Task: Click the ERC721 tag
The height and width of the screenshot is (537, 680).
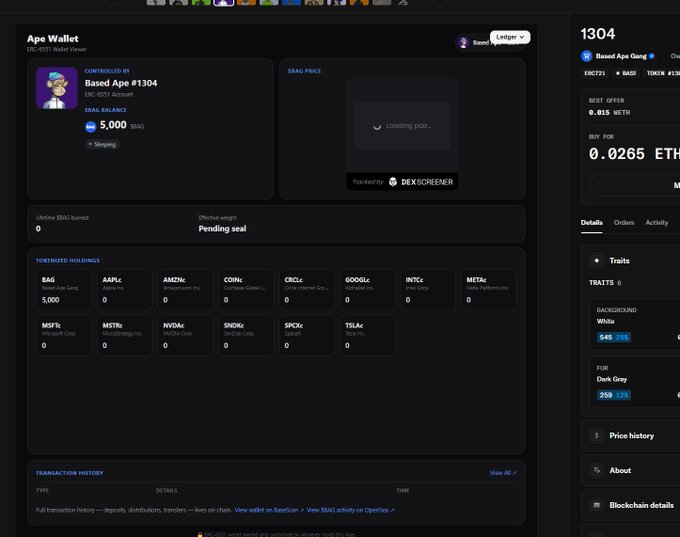Action: point(595,73)
